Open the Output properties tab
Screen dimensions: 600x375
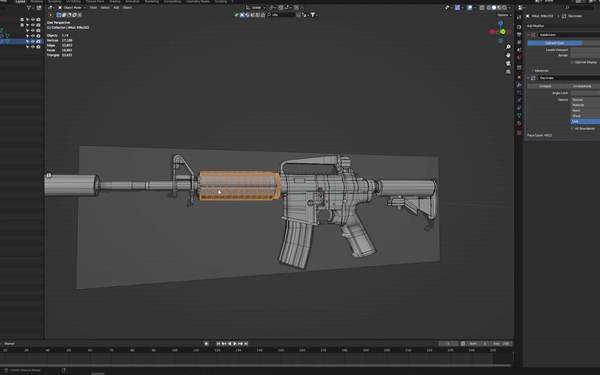coord(519,34)
